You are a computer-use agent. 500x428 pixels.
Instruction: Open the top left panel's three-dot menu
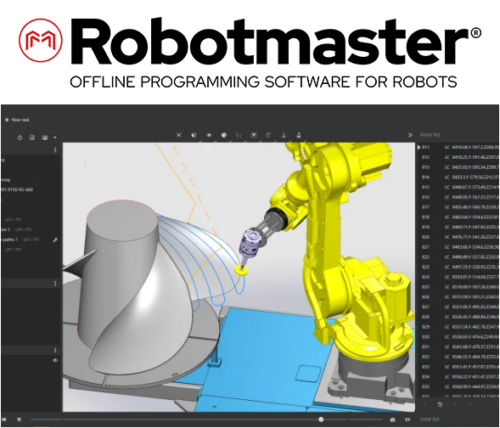pos(55,150)
